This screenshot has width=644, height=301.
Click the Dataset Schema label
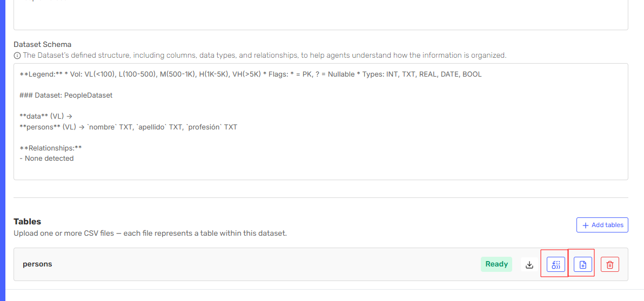tap(42, 44)
